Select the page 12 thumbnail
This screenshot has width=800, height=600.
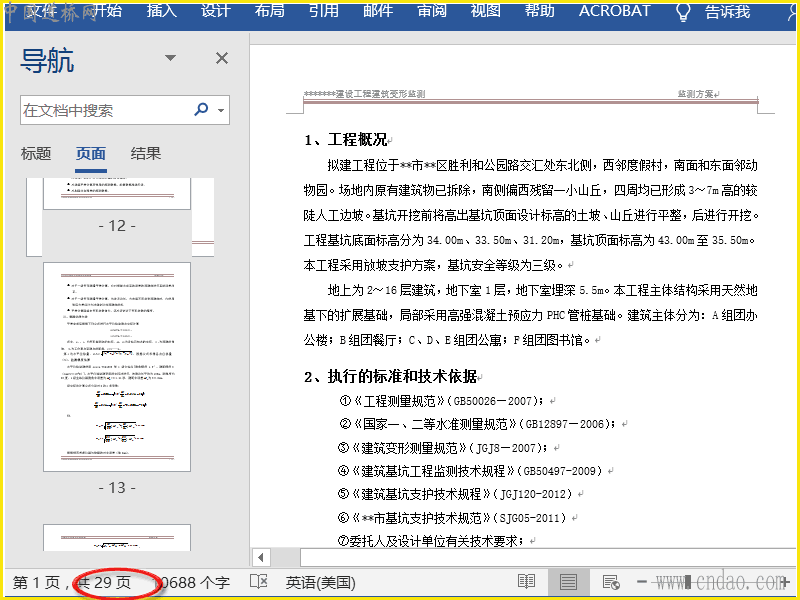click(117, 194)
